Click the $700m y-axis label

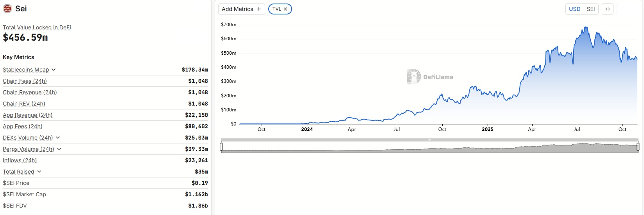[x=229, y=24]
